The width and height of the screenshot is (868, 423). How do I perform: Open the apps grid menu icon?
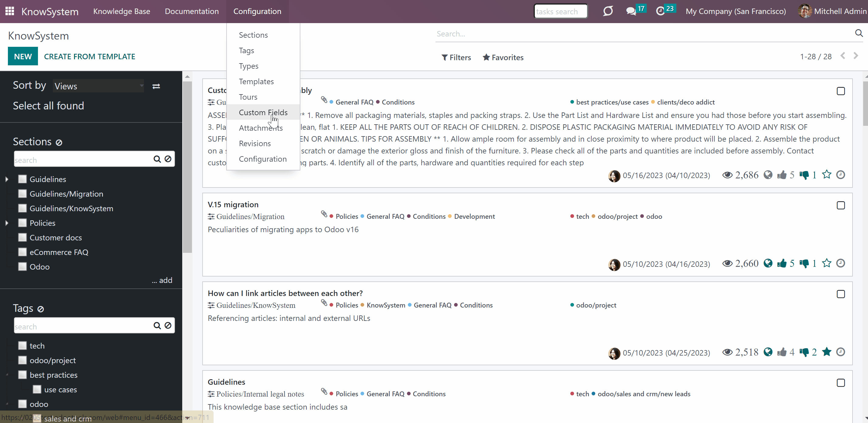pyautogui.click(x=10, y=11)
